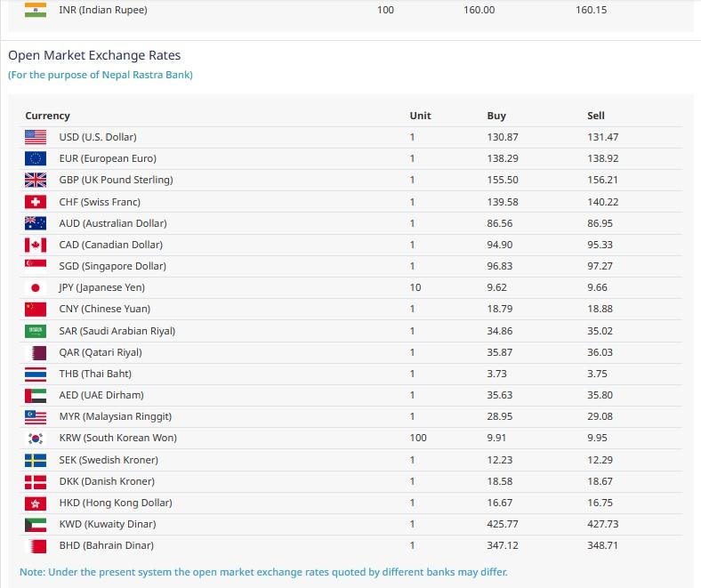701x588 pixels.
Task: Click the United States flag icon
Action: (x=36, y=137)
